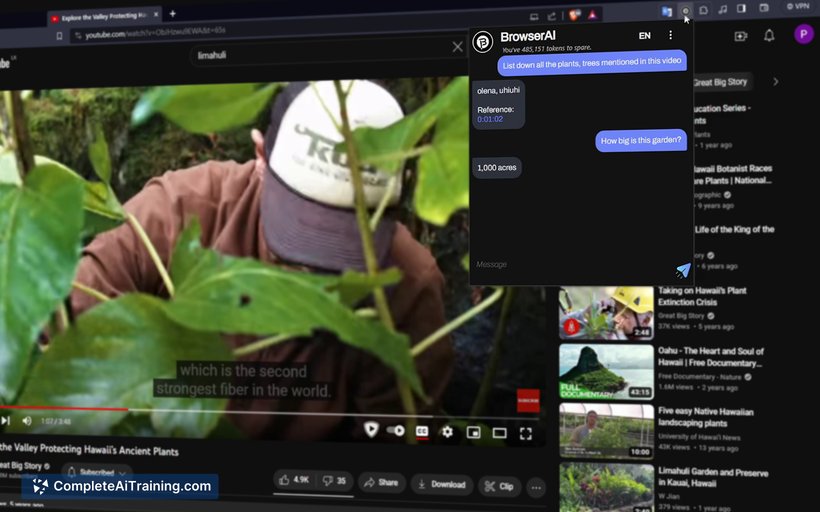Viewport: 820px width, 512px height.
Task: Click the '485,151 tokens to spare' text
Action: pos(546,49)
